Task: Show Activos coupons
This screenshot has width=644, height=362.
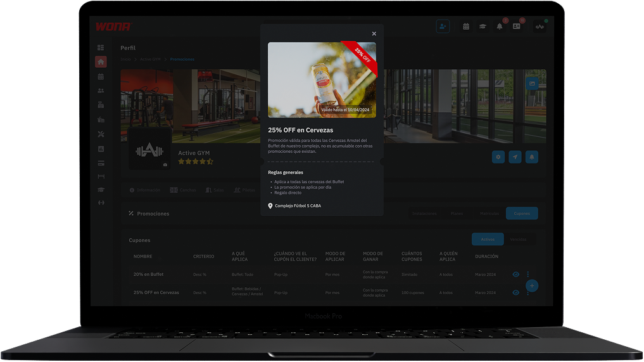Action: [x=488, y=240]
